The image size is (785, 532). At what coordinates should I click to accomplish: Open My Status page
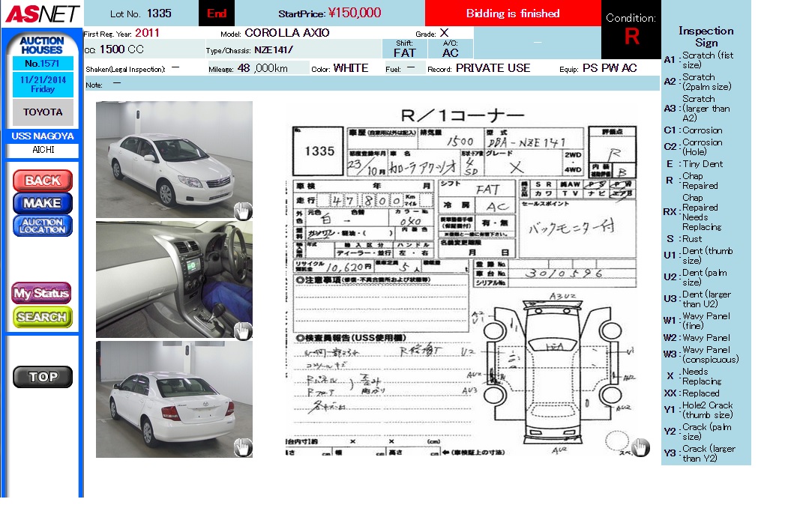click(41, 294)
